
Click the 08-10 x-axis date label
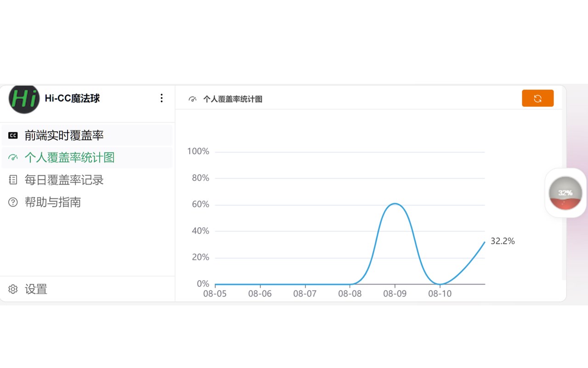tap(440, 293)
